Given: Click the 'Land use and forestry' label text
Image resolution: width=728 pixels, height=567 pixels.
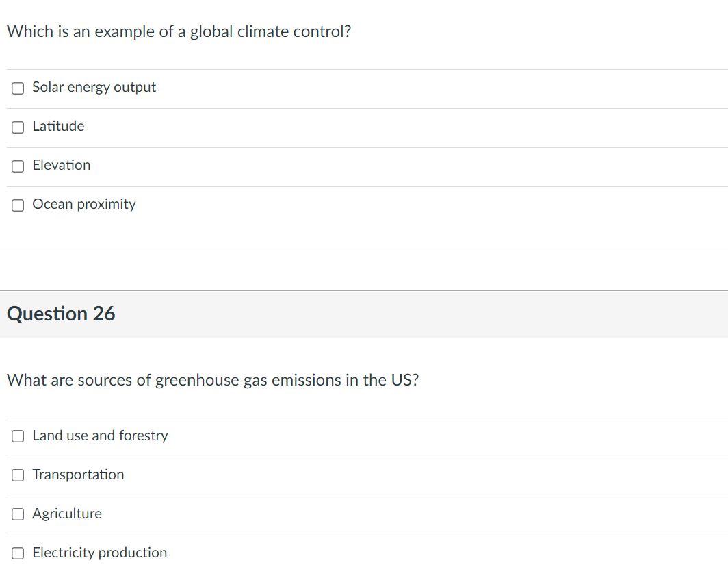Looking at the screenshot, I should (100, 436).
